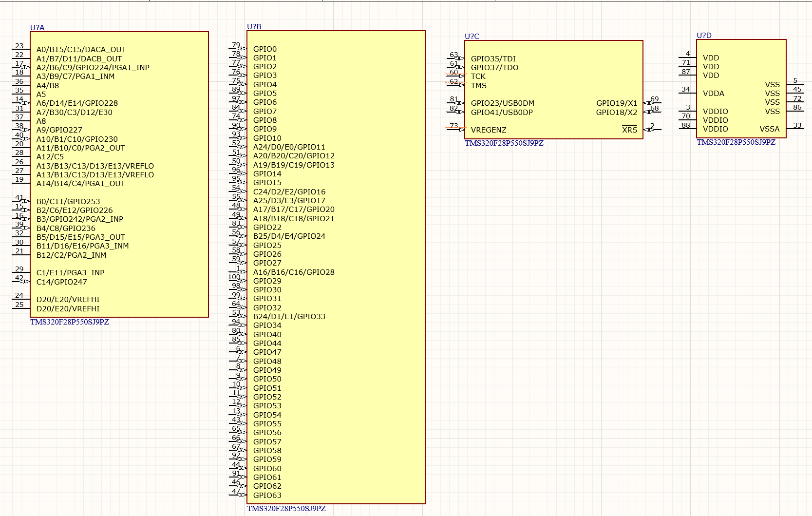Select the U?C component designator
This screenshot has width=812, height=516.
[472, 37]
